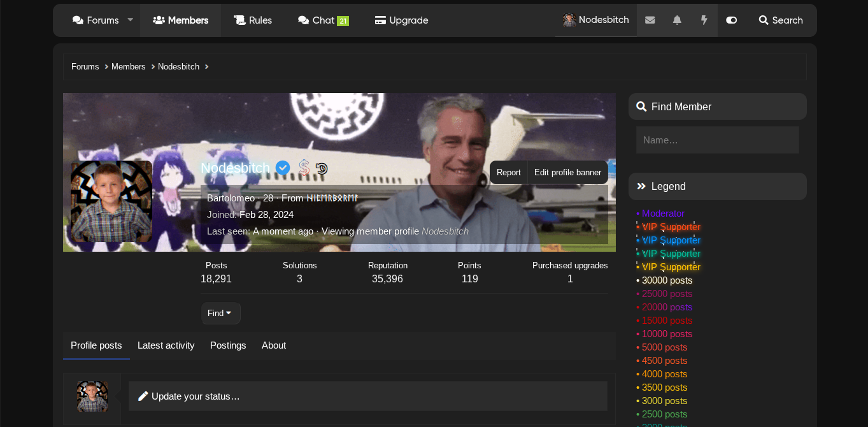This screenshot has width=868, height=427.
Task: Click Edit profile banner button
Action: click(567, 173)
